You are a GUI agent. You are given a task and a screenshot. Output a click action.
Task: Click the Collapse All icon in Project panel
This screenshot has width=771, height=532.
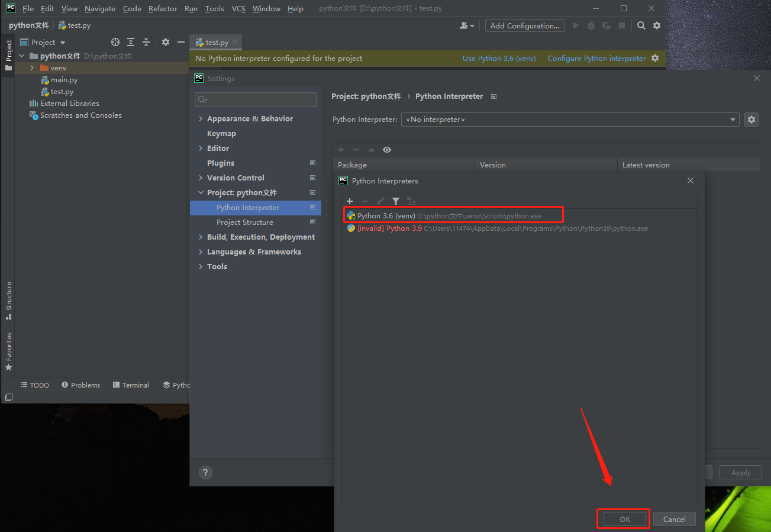(146, 42)
